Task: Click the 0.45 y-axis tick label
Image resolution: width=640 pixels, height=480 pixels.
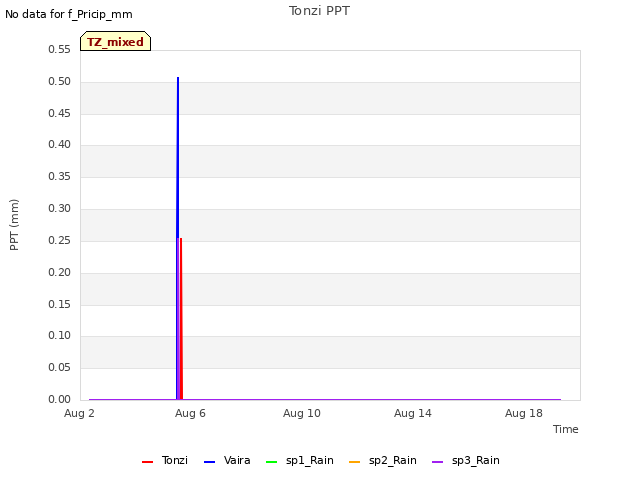Action: point(60,113)
